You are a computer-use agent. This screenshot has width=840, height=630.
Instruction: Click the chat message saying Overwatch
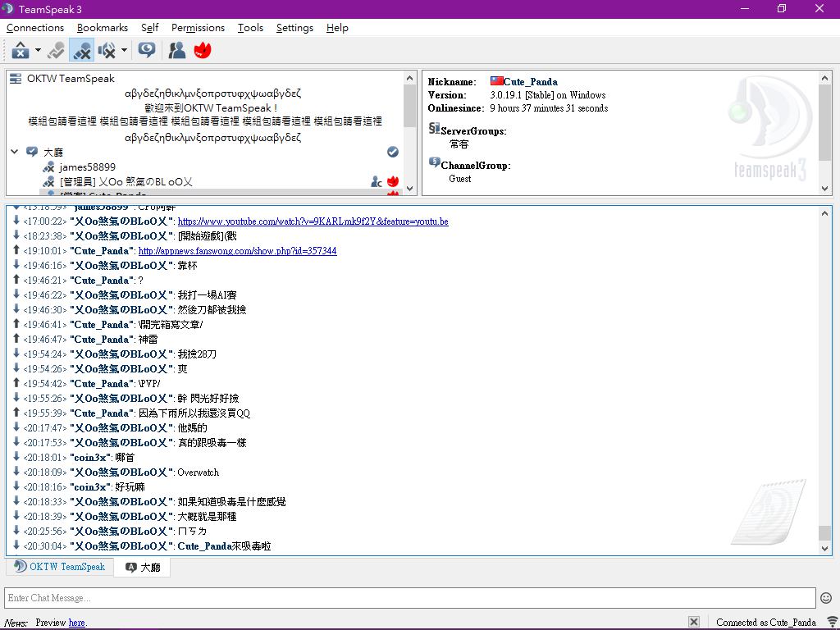(199, 472)
